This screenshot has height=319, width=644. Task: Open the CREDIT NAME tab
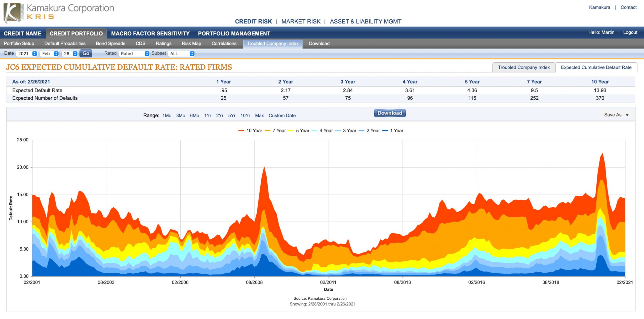point(22,33)
